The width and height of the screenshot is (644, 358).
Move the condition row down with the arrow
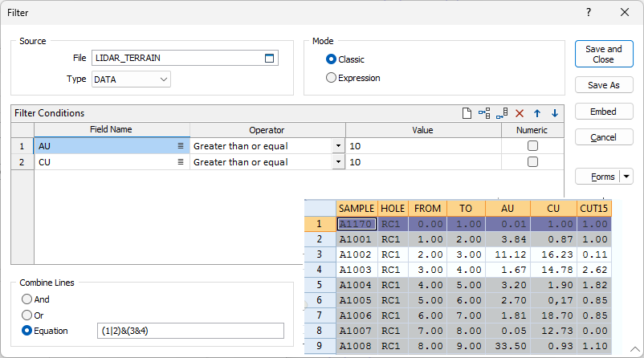click(x=554, y=114)
